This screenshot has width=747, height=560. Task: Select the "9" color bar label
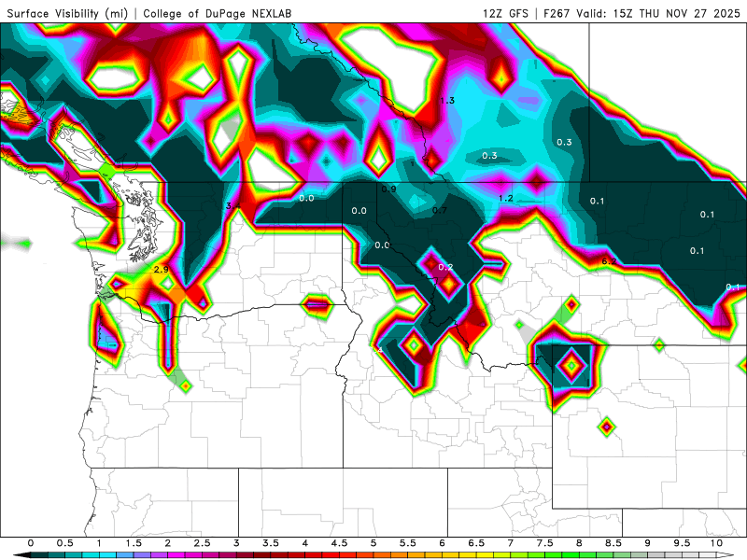[648, 543]
